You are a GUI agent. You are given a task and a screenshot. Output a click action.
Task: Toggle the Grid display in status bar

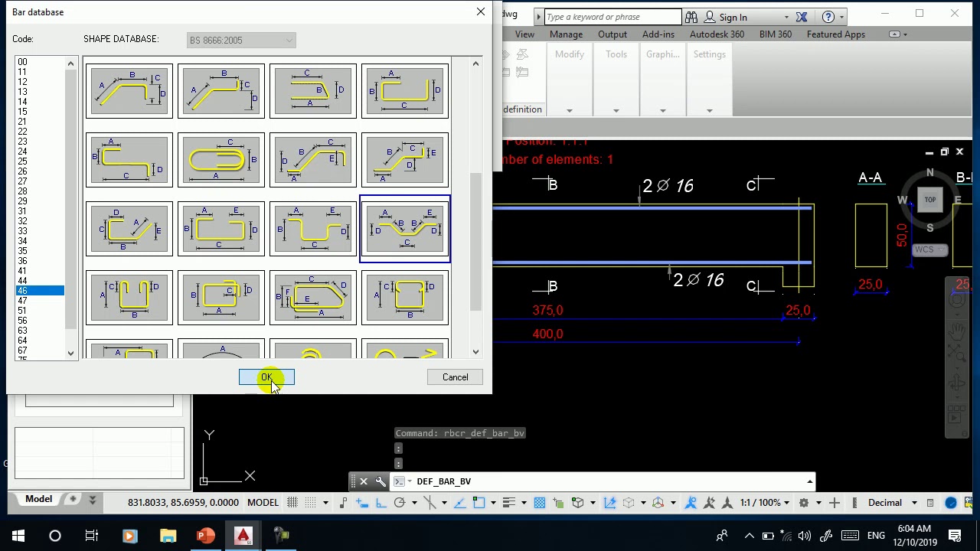tap(292, 503)
